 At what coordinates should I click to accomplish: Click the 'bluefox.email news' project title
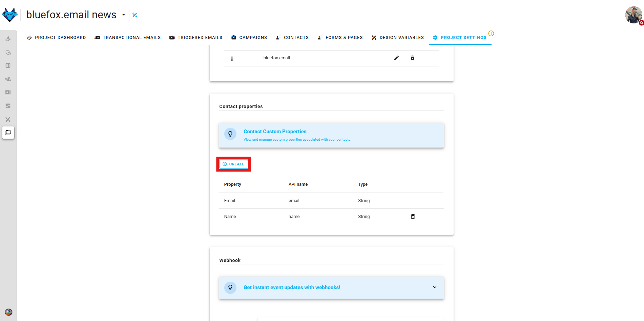(71, 15)
